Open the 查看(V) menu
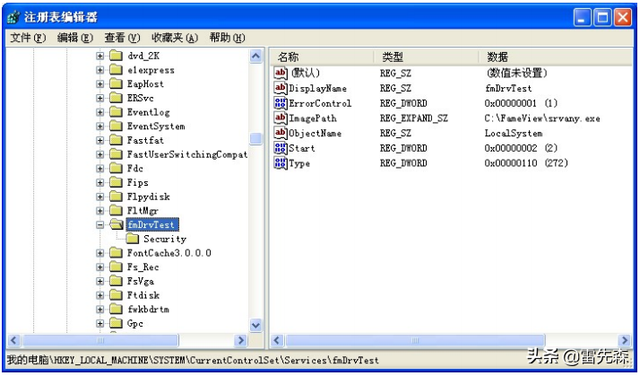 pos(122,38)
